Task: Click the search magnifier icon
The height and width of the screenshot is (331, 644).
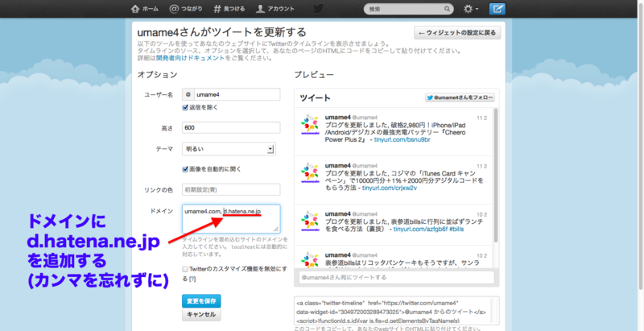Action: [447, 9]
